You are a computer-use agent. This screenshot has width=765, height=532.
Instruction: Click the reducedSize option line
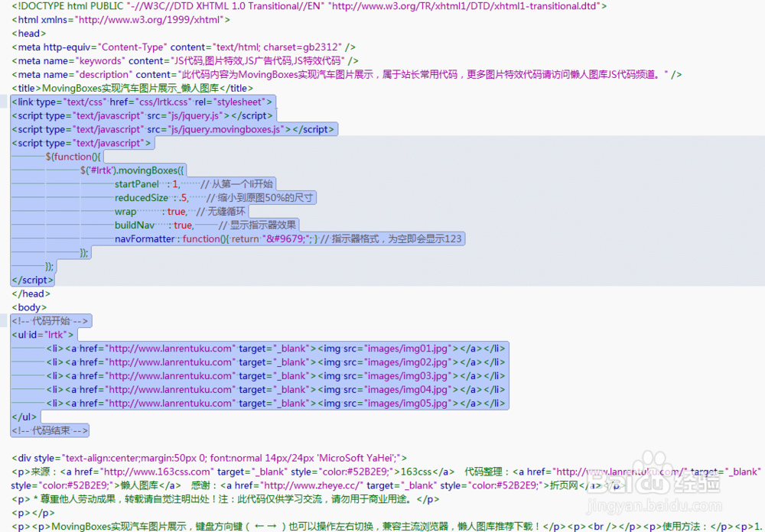[213, 197]
